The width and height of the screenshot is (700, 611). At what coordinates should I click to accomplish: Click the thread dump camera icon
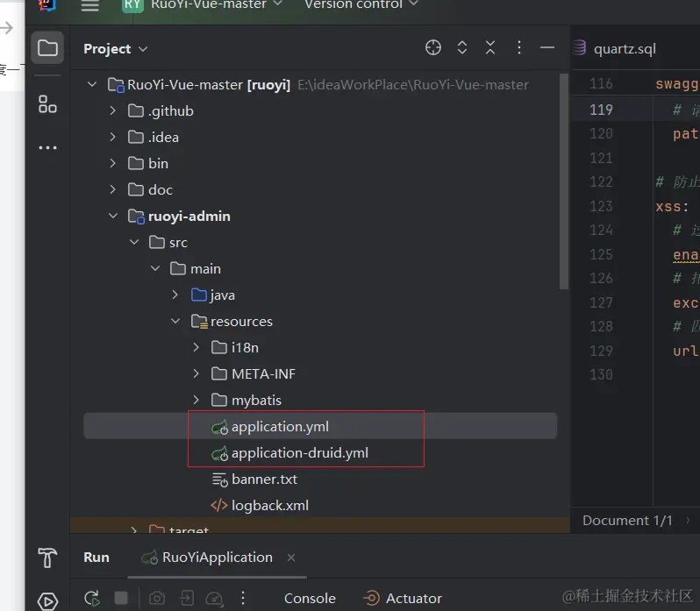157,598
